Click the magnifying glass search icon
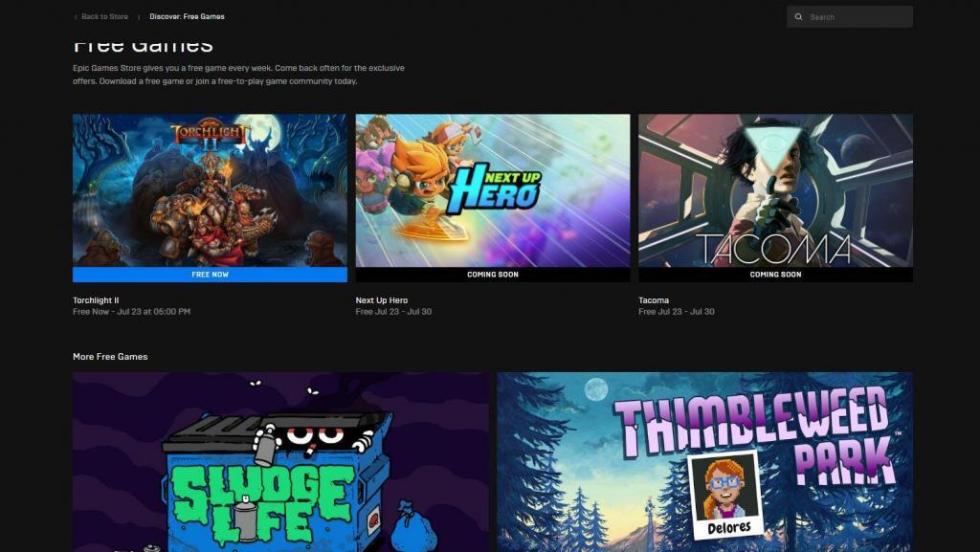 pos(798,17)
